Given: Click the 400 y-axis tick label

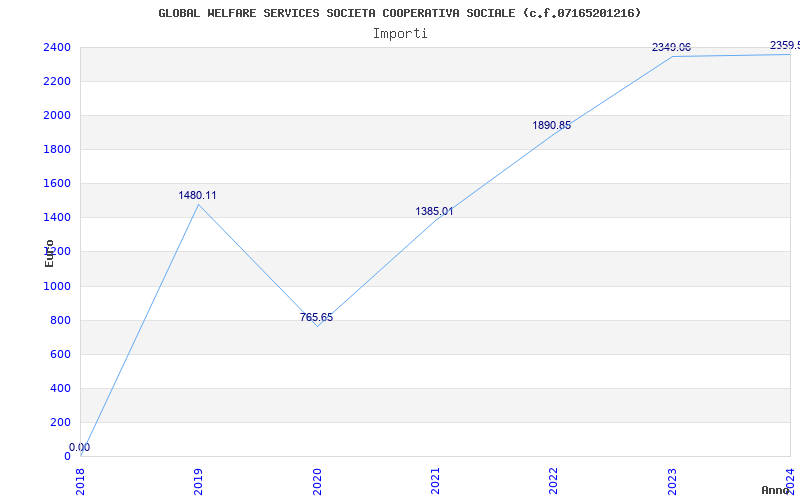Looking at the screenshot, I should (x=60, y=388).
